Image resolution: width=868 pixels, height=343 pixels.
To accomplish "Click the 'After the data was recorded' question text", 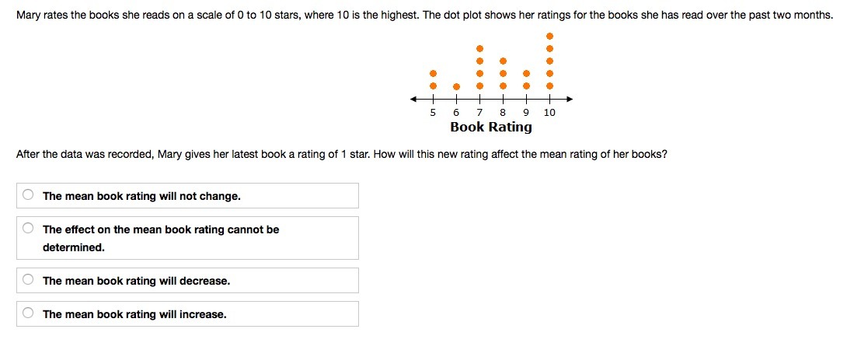I will click(341, 154).
